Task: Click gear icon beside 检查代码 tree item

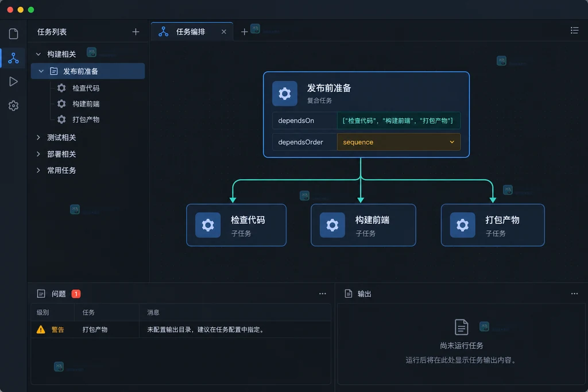Action: tap(61, 88)
